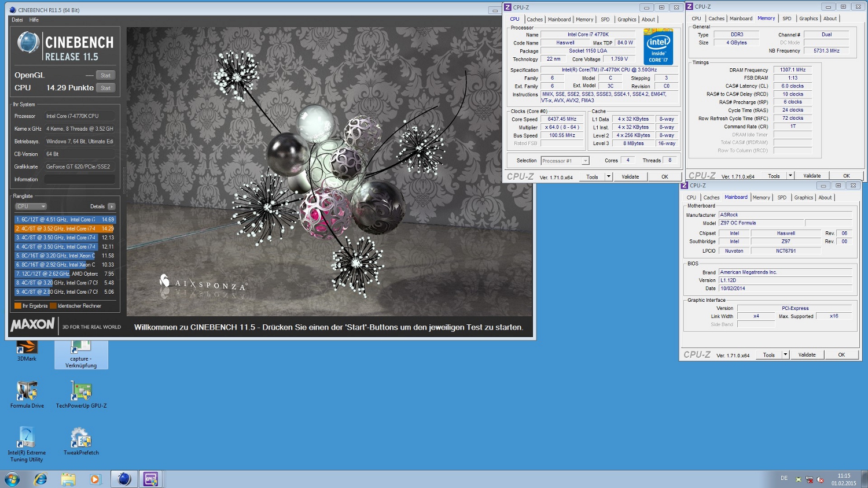Launch the TechPowerUp GPU-Z shortcut
The image size is (868, 488).
pyautogui.click(x=81, y=395)
